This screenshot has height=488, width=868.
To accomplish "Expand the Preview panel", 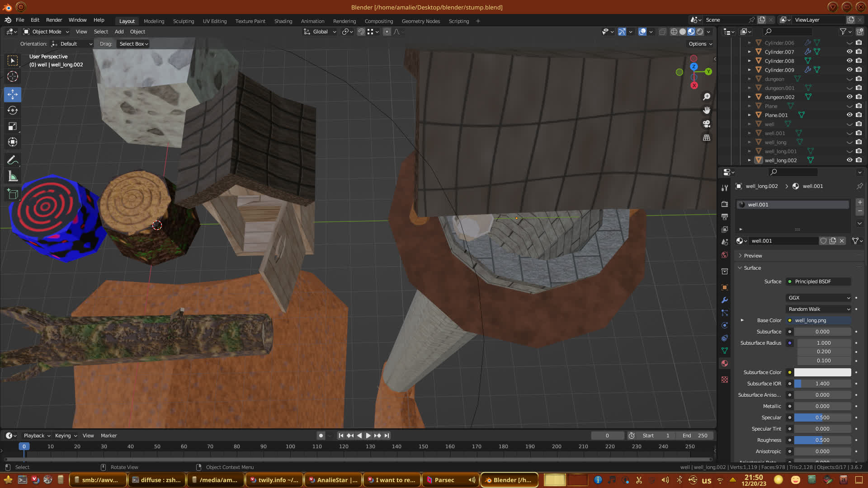I will pyautogui.click(x=753, y=256).
